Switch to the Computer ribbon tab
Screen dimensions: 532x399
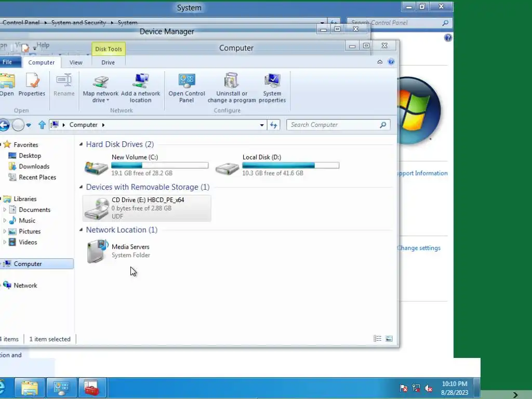tap(42, 62)
